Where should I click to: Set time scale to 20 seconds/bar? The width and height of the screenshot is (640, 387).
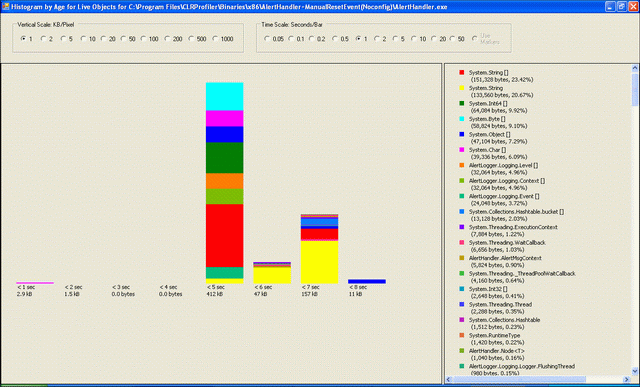click(434, 39)
